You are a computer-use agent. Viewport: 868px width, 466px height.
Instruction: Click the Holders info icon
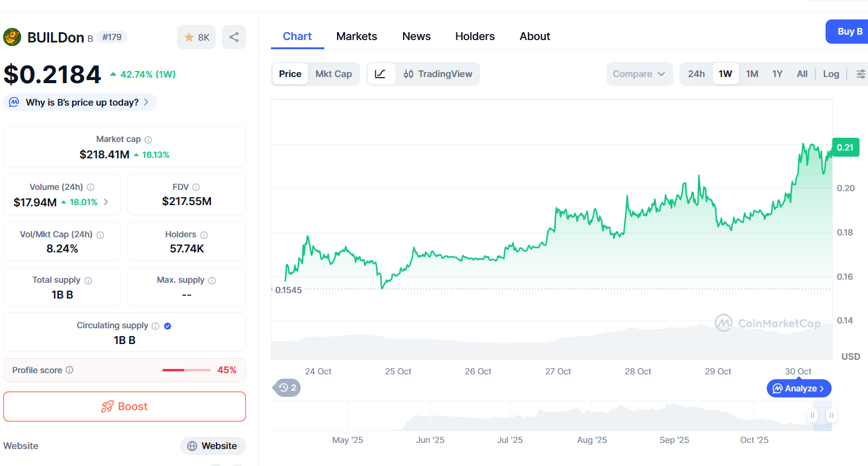click(204, 235)
